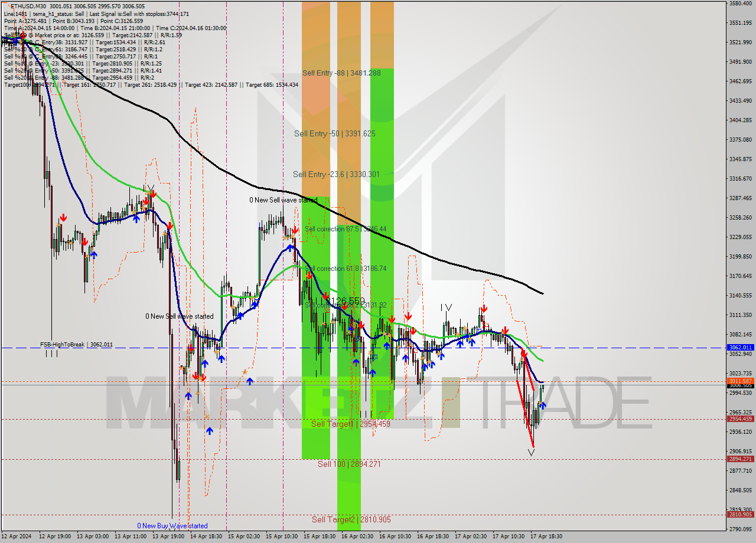Click the red 2894.271 price tag
This screenshot has width=756, height=543.
click(x=740, y=459)
